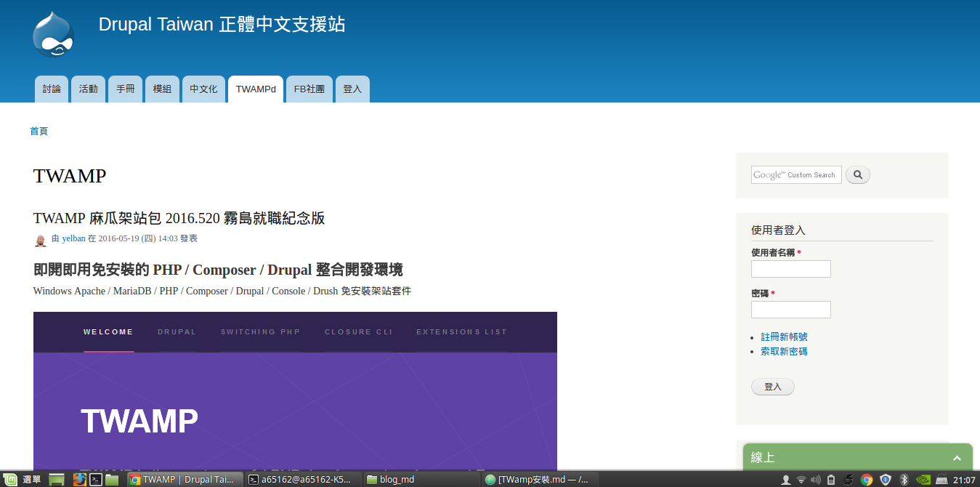Open the 手冊 tab
This screenshot has height=487, width=980.
point(126,89)
